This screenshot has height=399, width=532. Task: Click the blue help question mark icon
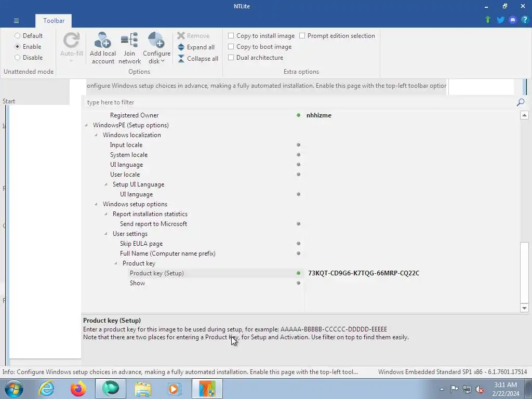pos(525,20)
